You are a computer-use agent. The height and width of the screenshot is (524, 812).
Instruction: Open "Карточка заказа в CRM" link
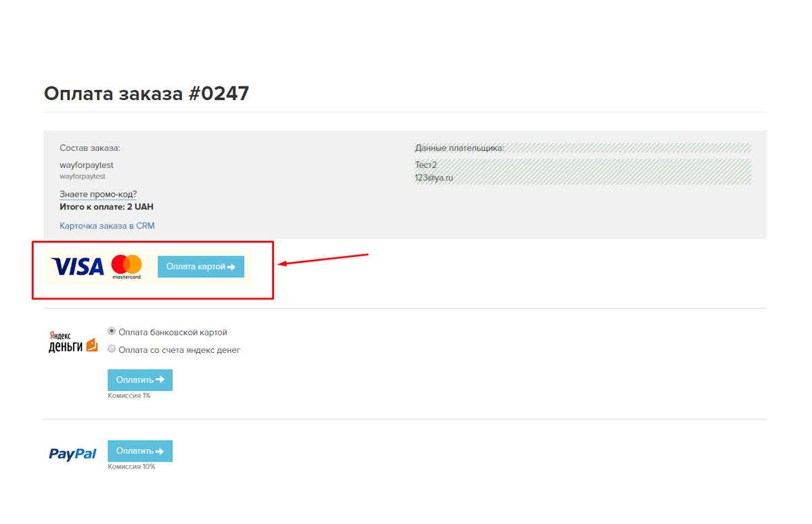coord(107,226)
